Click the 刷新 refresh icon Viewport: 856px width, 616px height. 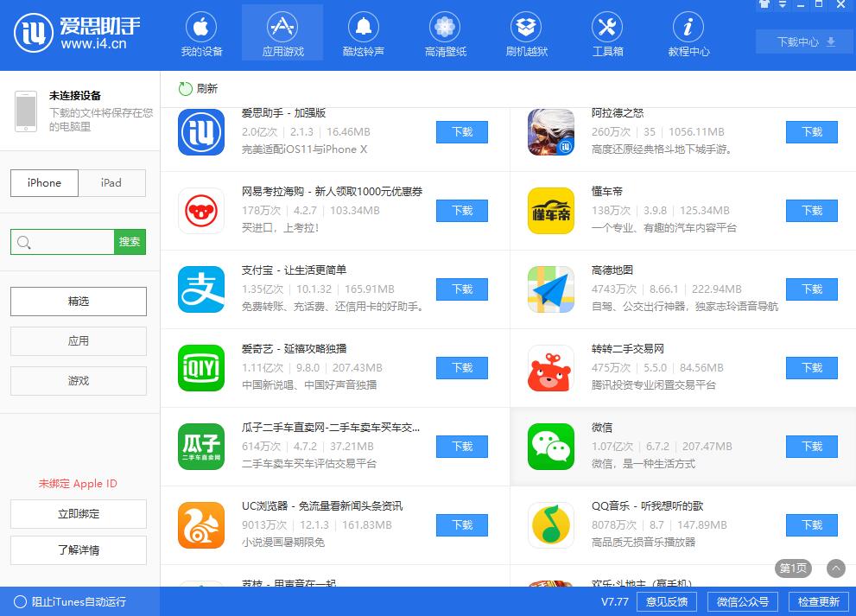pos(186,88)
